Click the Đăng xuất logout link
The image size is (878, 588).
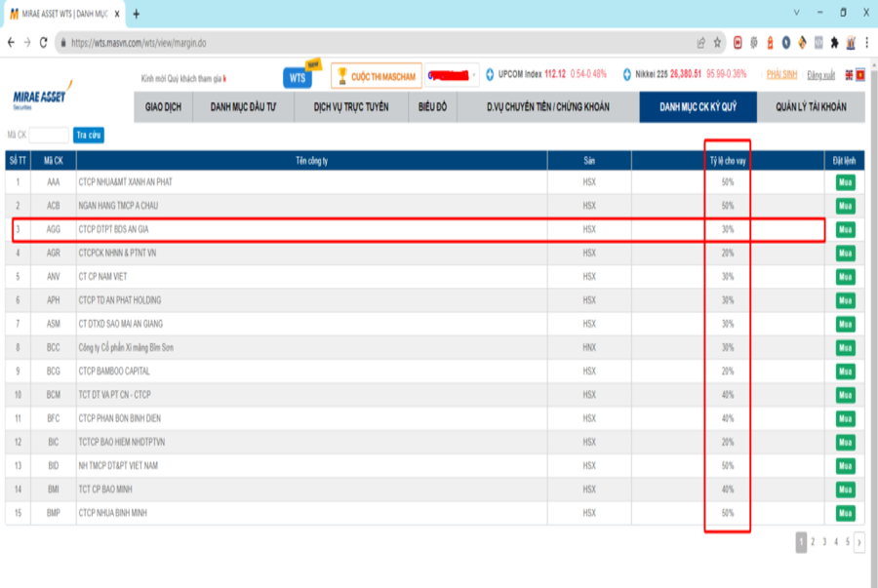point(820,75)
